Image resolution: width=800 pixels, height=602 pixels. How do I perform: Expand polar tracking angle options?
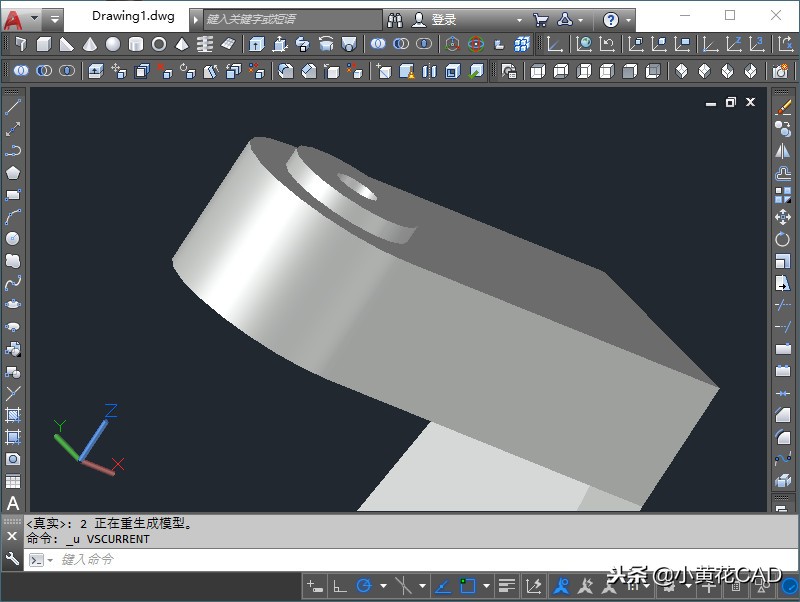click(383, 586)
